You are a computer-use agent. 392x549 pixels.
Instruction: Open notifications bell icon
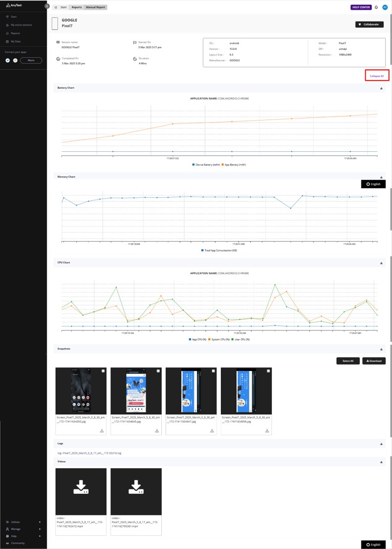pyautogui.click(x=376, y=7)
